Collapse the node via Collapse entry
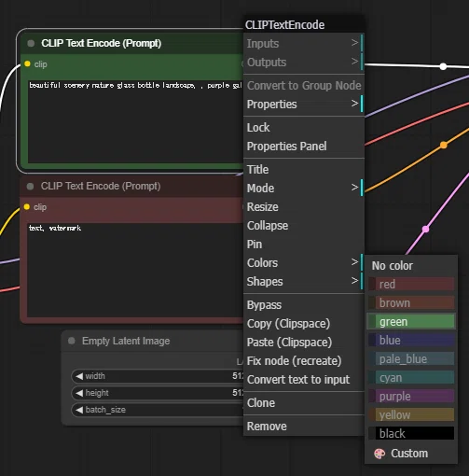The image size is (469, 476). (x=304, y=225)
